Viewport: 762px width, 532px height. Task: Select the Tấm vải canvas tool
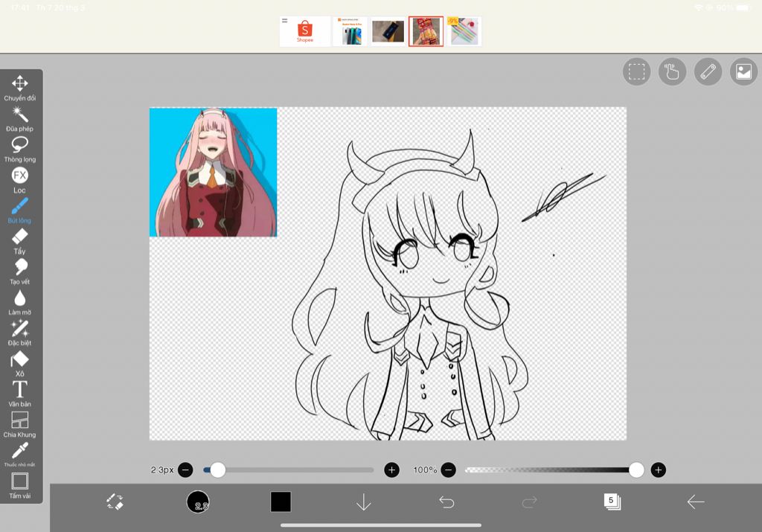19,486
